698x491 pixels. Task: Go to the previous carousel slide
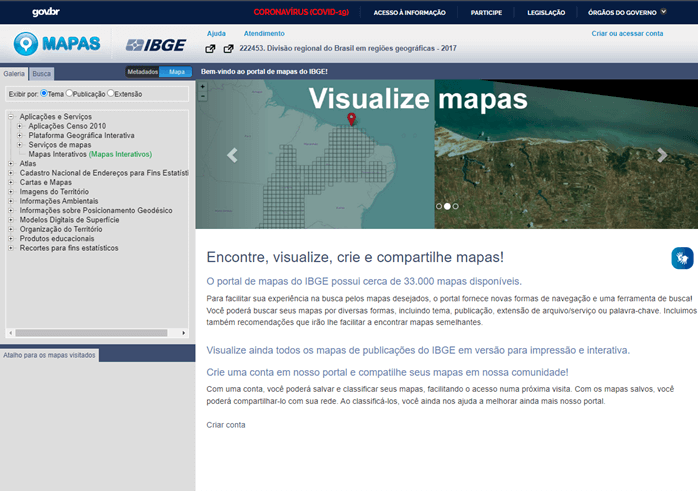[232, 155]
